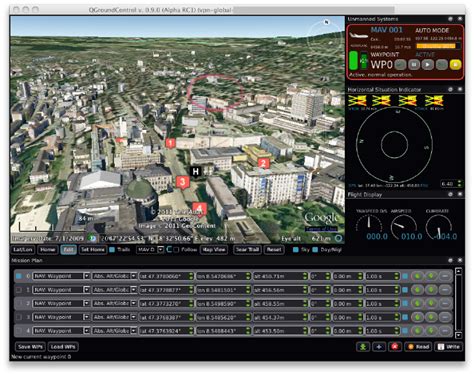Float the Flight Display panel
Viewport: 474px width, 374px height.
coord(450,194)
